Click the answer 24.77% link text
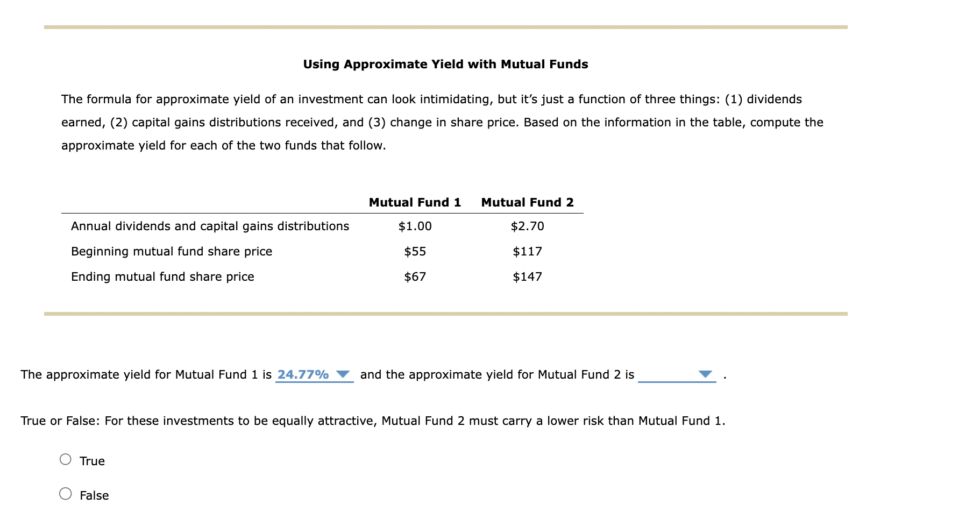The image size is (980, 526). coord(303,374)
